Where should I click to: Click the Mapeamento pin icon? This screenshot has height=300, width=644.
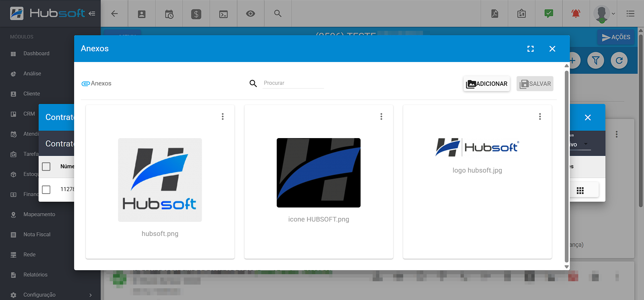click(13, 215)
